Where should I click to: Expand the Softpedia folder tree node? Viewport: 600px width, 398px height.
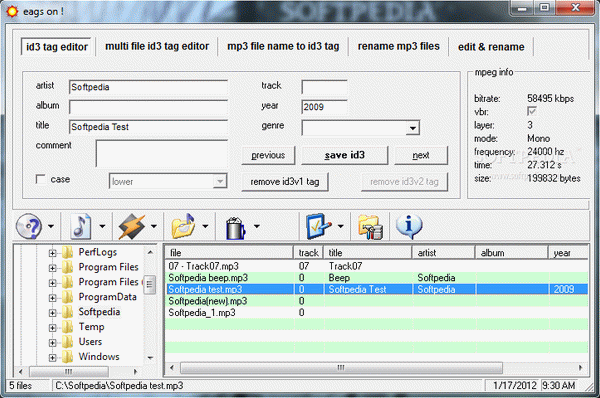[x=52, y=313]
